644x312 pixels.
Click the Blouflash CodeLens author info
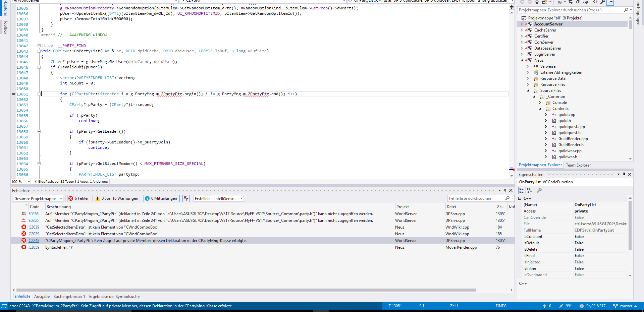pyautogui.click(x=71, y=182)
